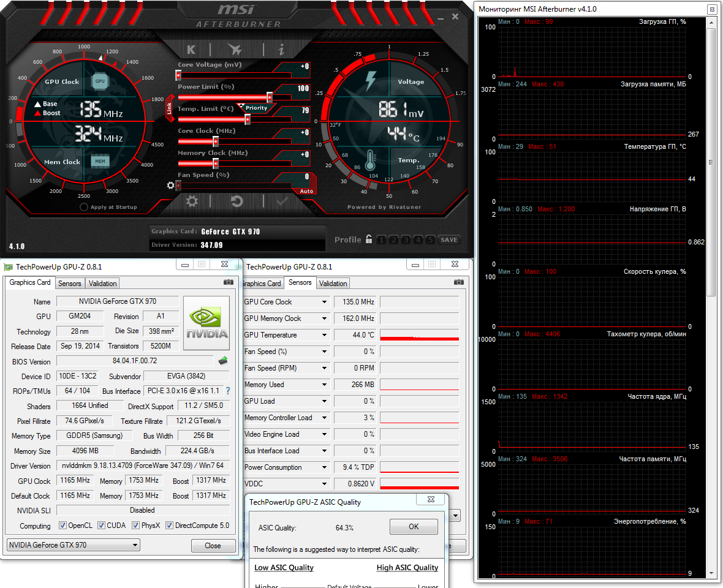This screenshot has height=588, width=723.
Task: Open the GPU Temperature sensor dropdown
Action: coord(324,335)
